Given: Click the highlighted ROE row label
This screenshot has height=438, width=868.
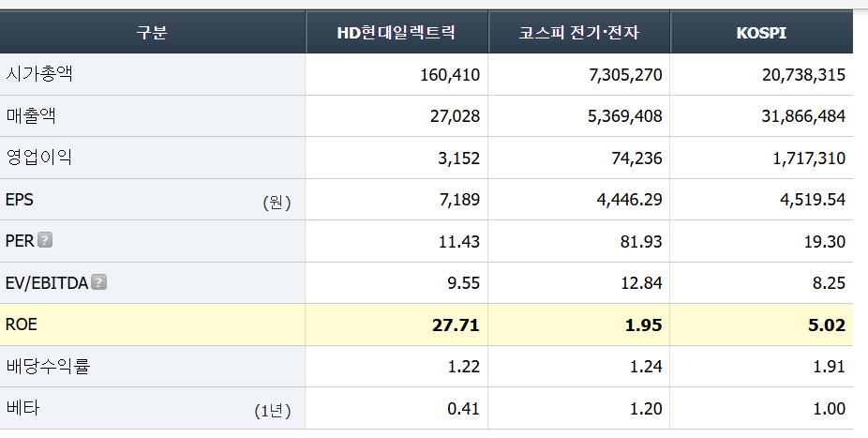Looking at the screenshot, I should tap(21, 325).
